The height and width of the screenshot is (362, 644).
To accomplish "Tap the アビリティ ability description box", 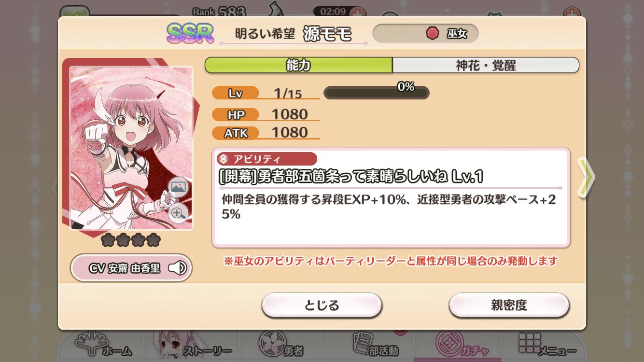I will tap(391, 198).
